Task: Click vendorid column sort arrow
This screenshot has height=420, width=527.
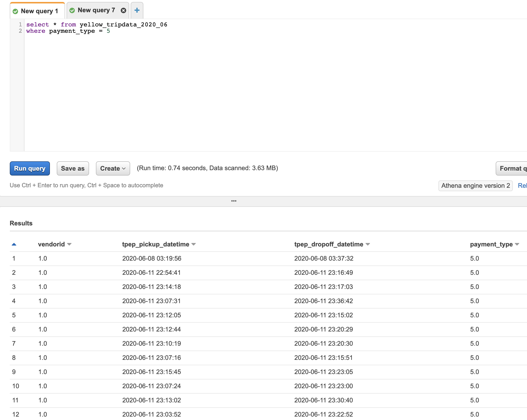Action: click(x=69, y=244)
